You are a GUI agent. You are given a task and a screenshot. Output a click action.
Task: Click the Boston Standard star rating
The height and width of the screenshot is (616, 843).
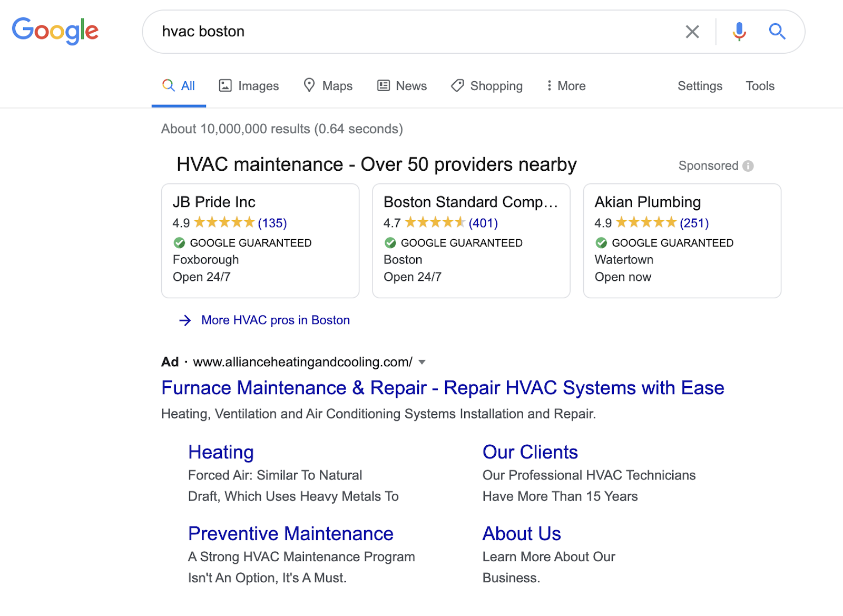pos(435,222)
